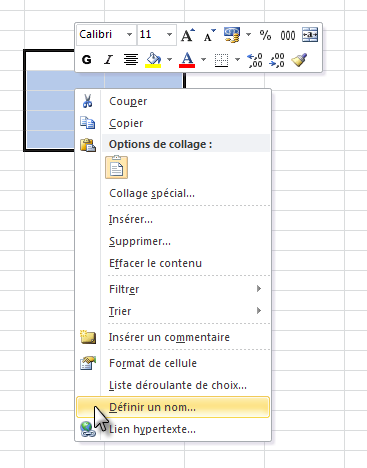The image size is (367, 468).
Task: Expand the fill color dropdown arrow
Action: [170, 60]
